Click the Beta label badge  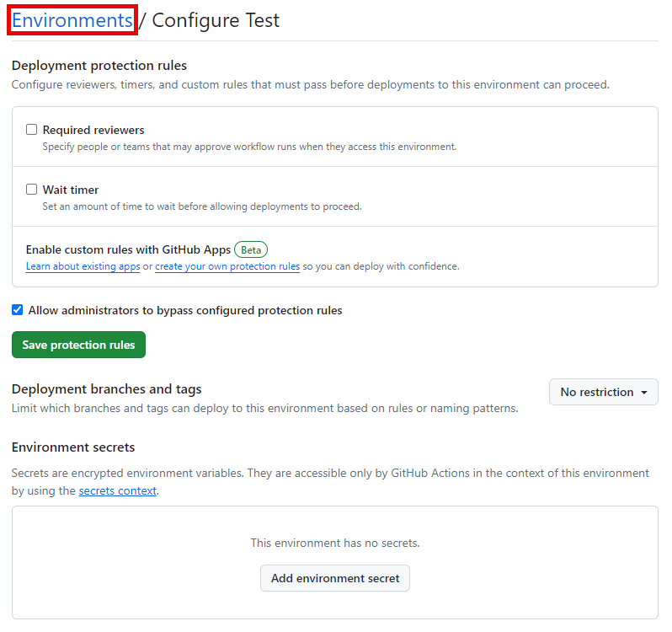[251, 249]
